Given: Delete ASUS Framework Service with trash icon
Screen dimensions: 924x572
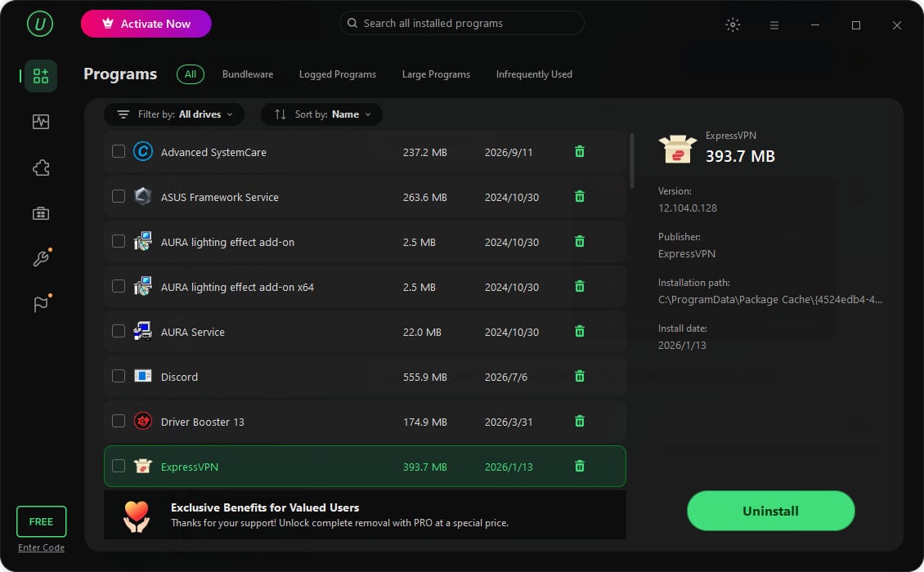Looking at the screenshot, I should [x=580, y=197].
